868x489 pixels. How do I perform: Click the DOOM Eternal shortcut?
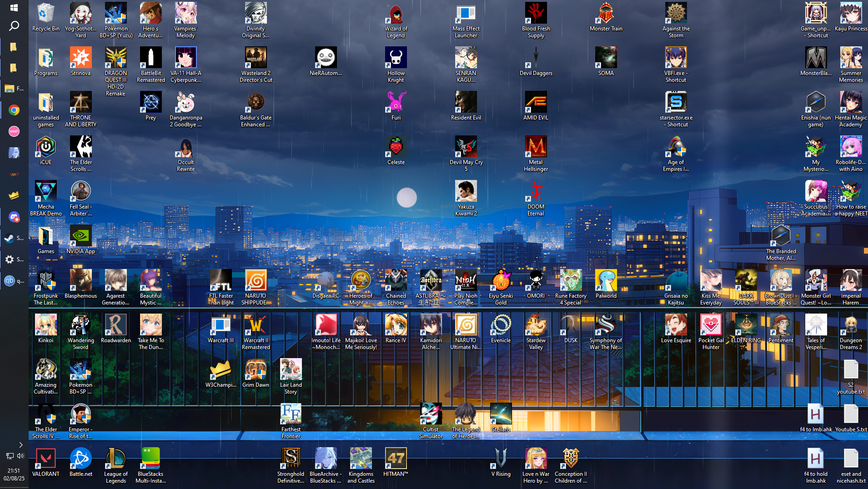click(x=536, y=199)
